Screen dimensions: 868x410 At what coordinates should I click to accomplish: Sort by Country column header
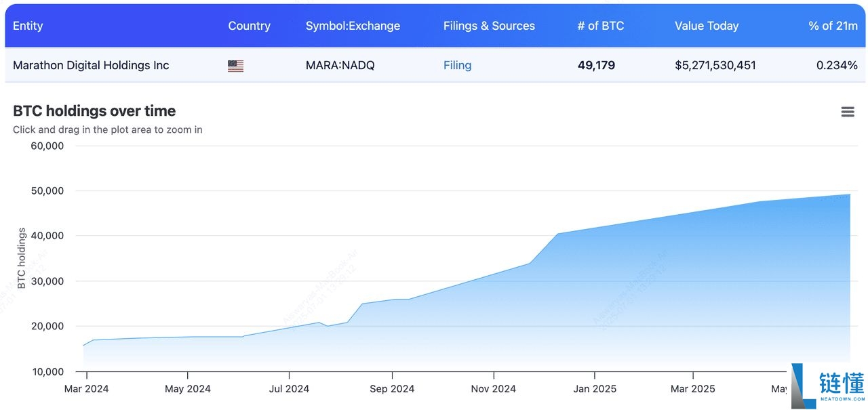tap(249, 26)
